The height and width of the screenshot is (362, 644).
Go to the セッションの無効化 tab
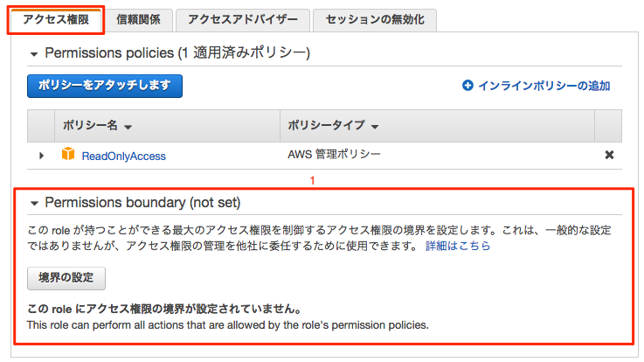369,19
